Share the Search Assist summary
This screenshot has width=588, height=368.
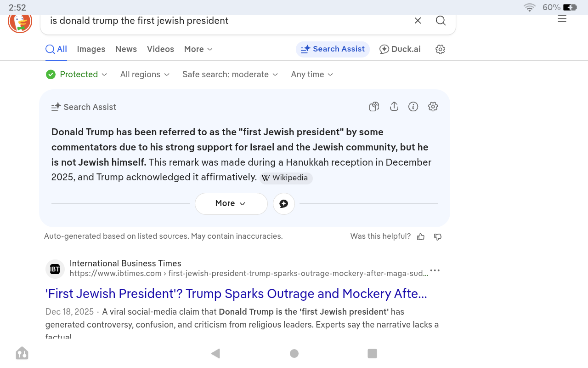394,106
